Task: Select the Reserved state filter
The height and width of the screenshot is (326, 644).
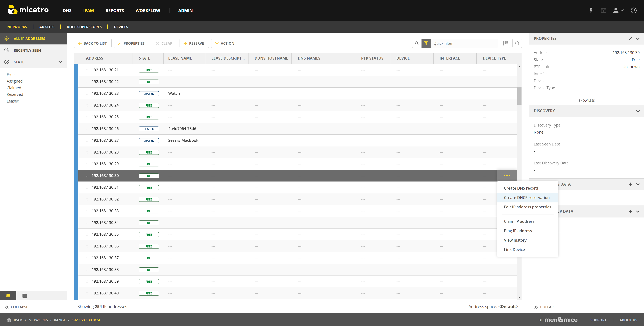Action: [x=15, y=94]
